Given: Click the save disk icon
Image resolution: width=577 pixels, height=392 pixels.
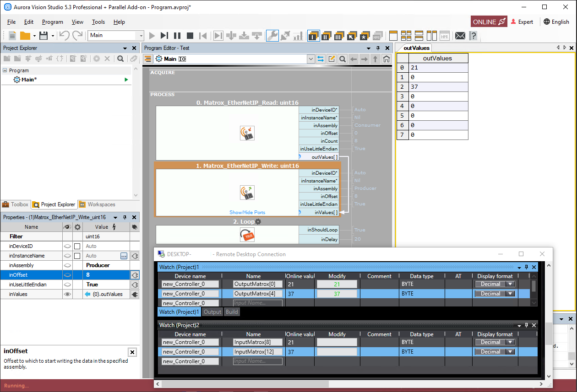Looking at the screenshot, I should click(44, 35).
